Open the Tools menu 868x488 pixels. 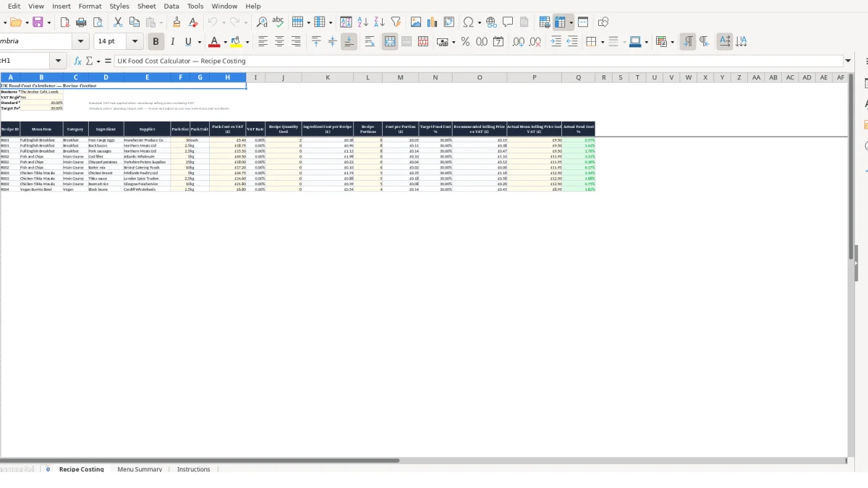pyautogui.click(x=195, y=6)
